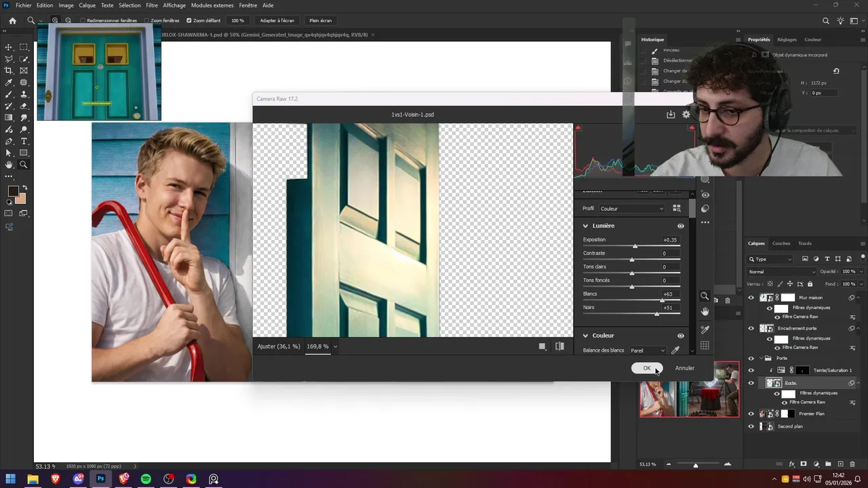
Task: Pick white balance eyedropper in Couleur section
Action: (675, 350)
